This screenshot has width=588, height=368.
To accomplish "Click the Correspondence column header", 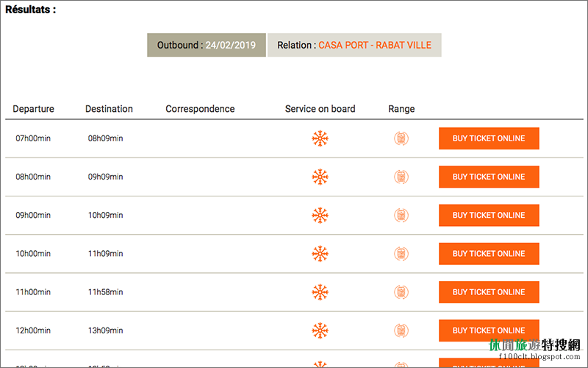I will (x=200, y=109).
